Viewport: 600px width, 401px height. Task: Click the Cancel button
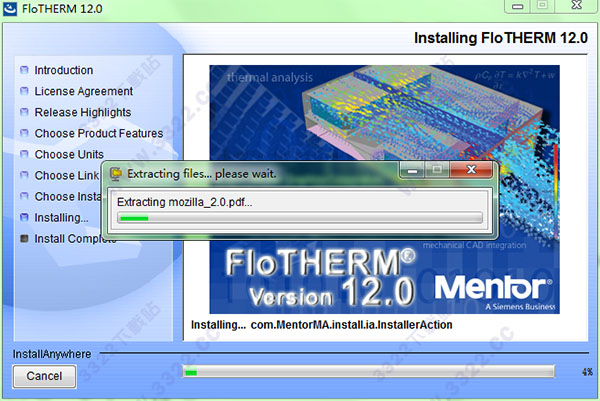coord(44,376)
